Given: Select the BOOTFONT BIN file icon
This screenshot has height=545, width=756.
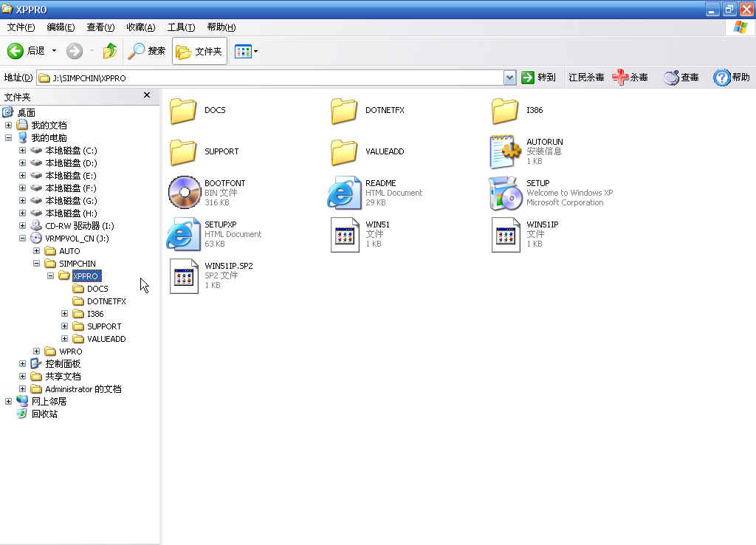Looking at the screenshot, I should click(x=184, y=193).
